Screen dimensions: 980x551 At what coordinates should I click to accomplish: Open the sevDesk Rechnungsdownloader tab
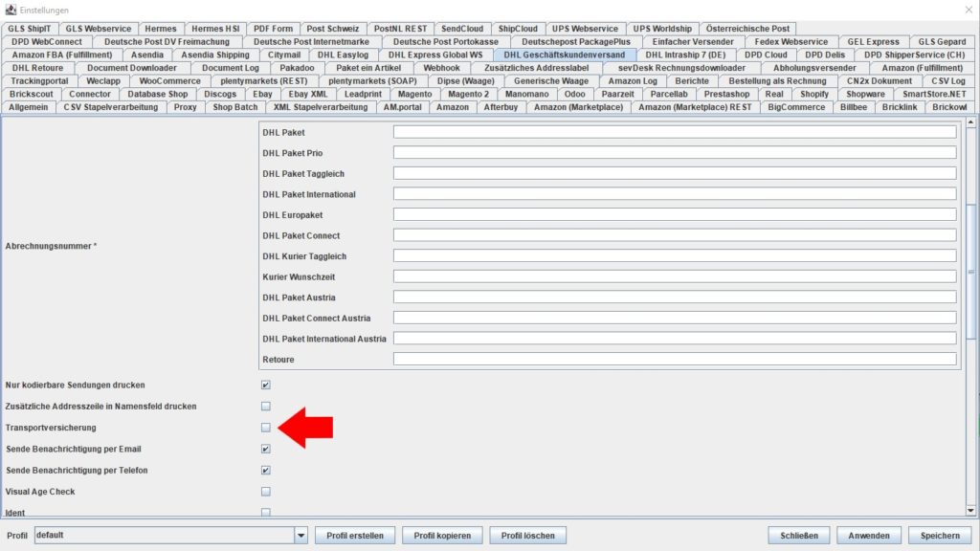681,68
